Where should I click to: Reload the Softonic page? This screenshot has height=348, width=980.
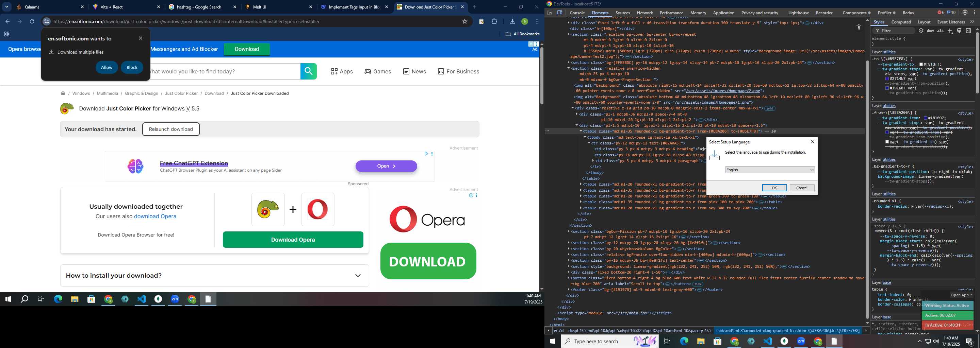coord(32,22)
